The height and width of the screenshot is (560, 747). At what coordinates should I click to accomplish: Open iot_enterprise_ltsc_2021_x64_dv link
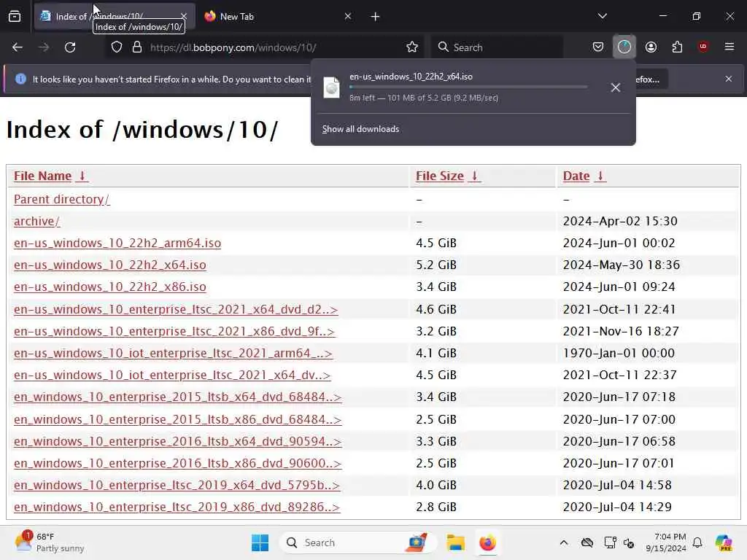172,375
